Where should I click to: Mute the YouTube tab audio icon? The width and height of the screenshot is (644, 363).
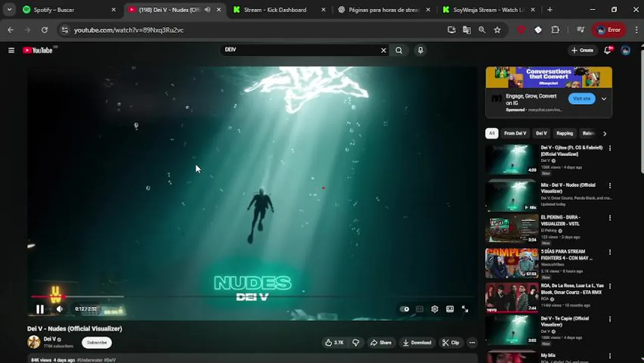(207, 10)
